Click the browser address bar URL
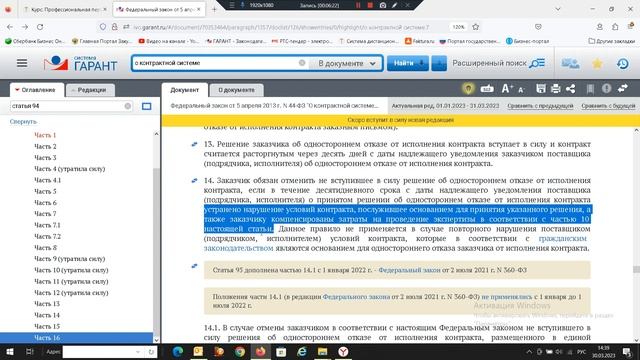 282,27
